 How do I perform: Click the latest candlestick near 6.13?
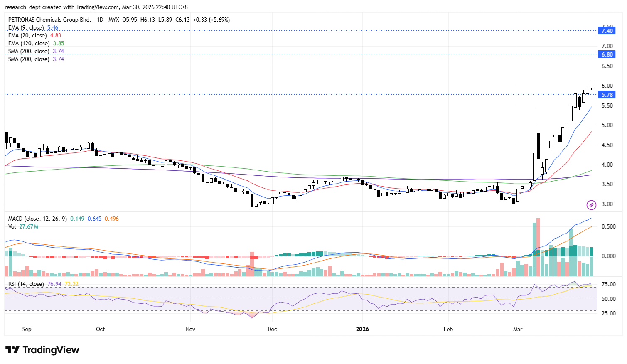click(x=591, y=84)
